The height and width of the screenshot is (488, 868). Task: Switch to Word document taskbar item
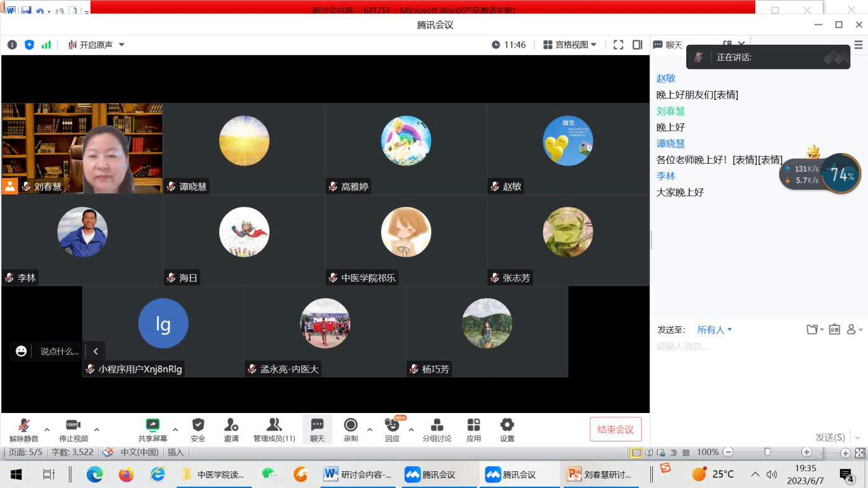[x=359, y=475]
